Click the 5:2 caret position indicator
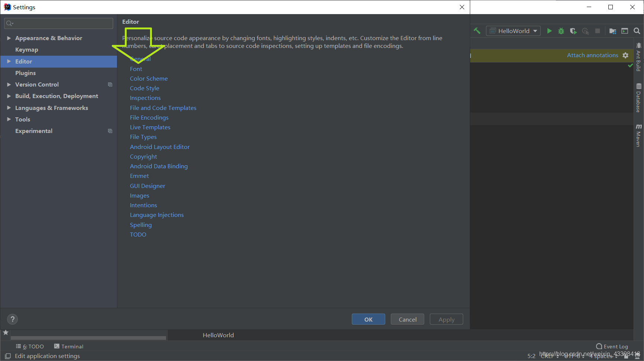644x361 pixels. point(531,356)
